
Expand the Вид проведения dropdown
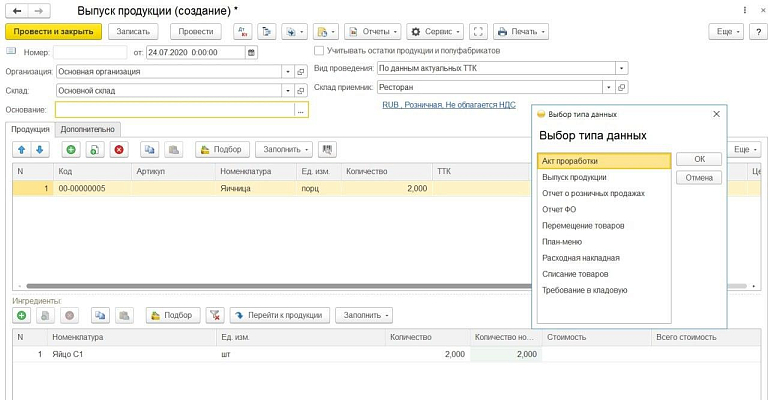pyautogui.click(x=621, y=68)
